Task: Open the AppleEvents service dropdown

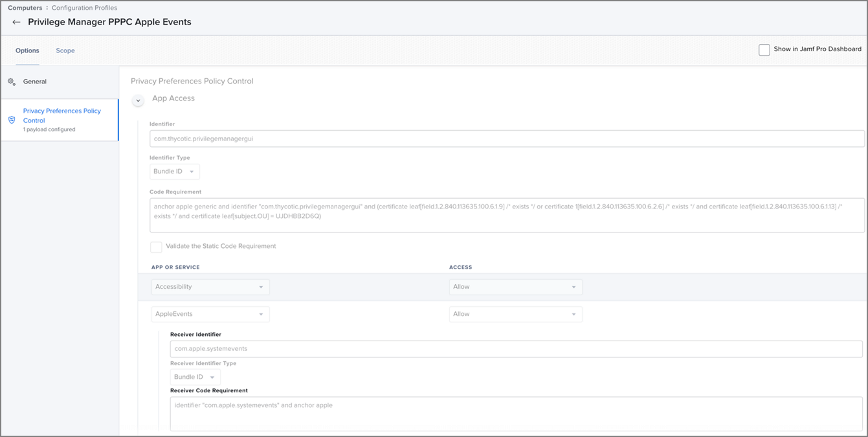Action: 210,314
